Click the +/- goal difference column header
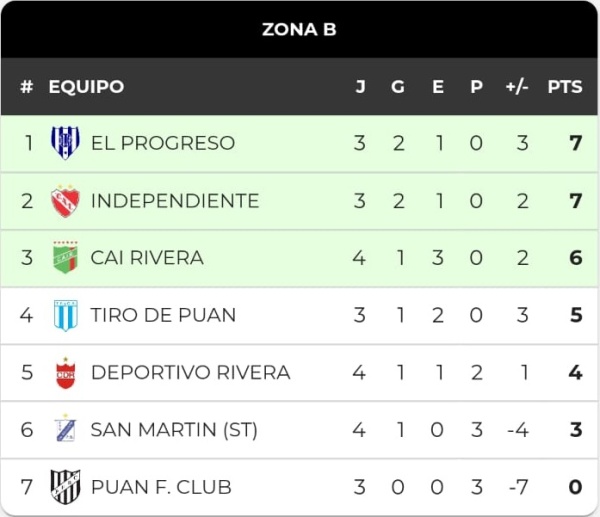This screenshot has height=517, width=600. pos(517,87)
